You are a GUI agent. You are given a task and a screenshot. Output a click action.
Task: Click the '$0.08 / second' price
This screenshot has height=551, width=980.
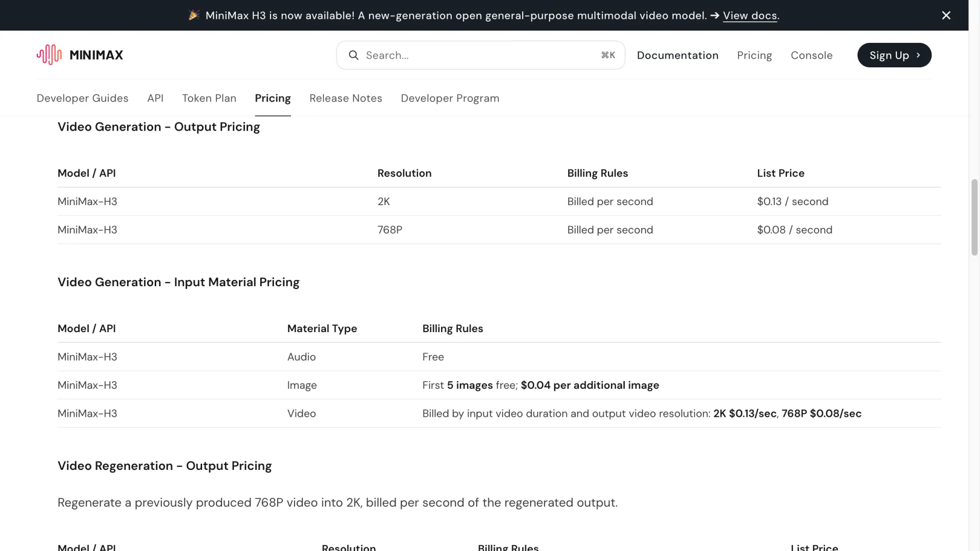[x=795, y=230]
